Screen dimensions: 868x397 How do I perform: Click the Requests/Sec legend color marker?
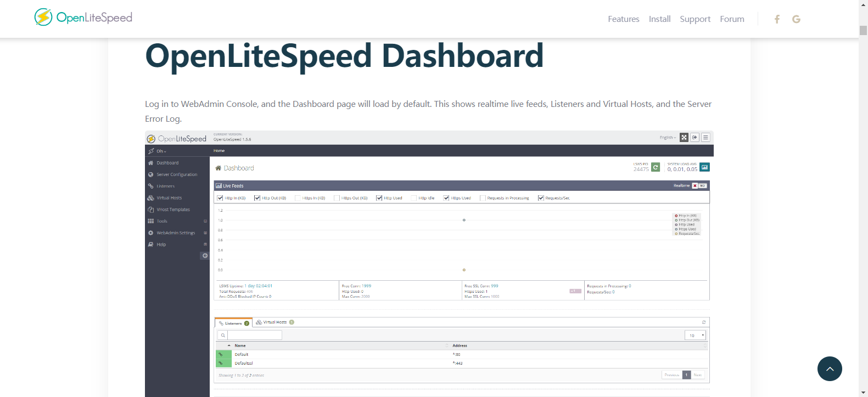tap(676, 234)
